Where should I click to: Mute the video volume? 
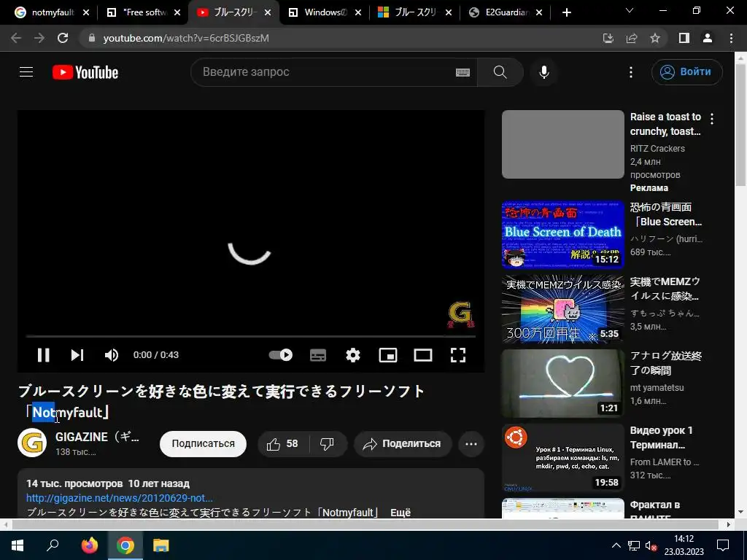click(112, 355)
